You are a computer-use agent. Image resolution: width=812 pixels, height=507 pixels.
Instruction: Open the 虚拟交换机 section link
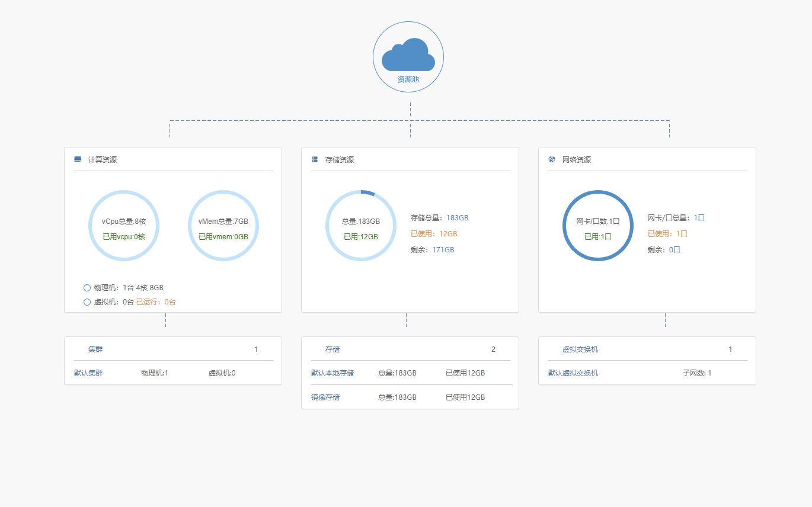(x=580, y=349)
